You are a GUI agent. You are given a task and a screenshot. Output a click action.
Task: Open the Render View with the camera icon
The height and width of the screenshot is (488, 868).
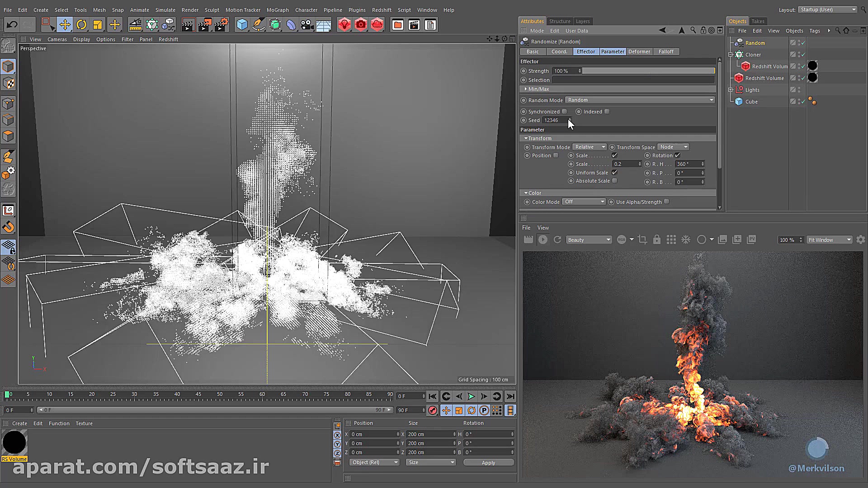coord(361,24)
